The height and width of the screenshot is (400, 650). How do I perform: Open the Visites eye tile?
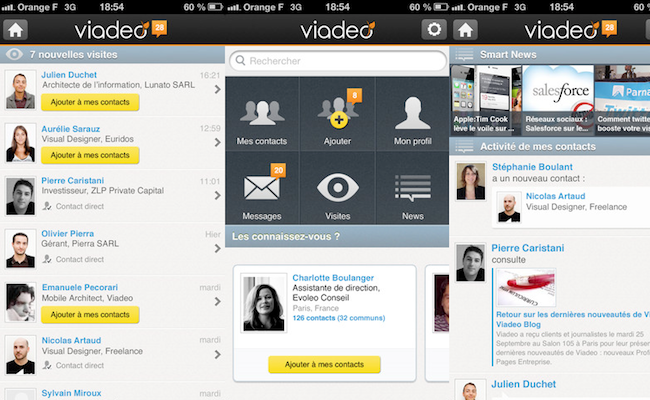[x=337, y=188]
